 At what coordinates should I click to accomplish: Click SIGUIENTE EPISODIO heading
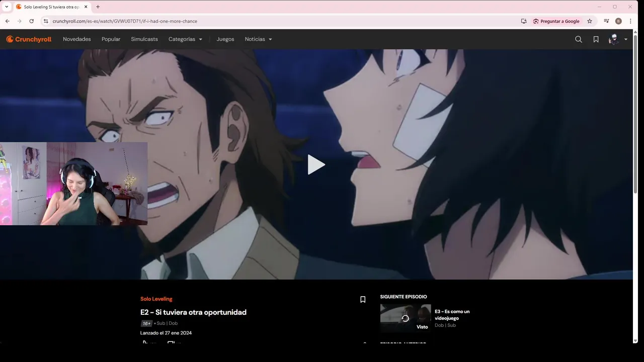point(404,297)
